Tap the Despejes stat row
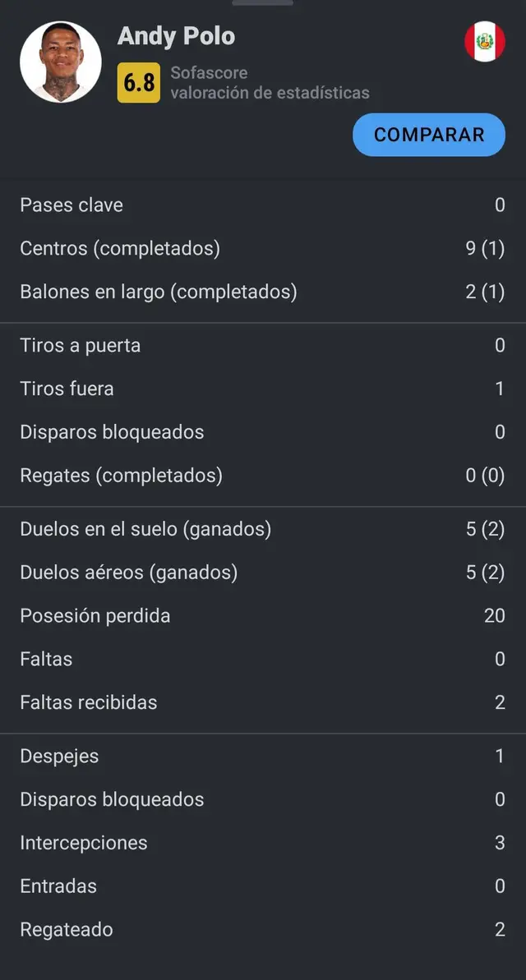Image resolution: width=526 pixels, height=980 pixels. click(263, 756)
